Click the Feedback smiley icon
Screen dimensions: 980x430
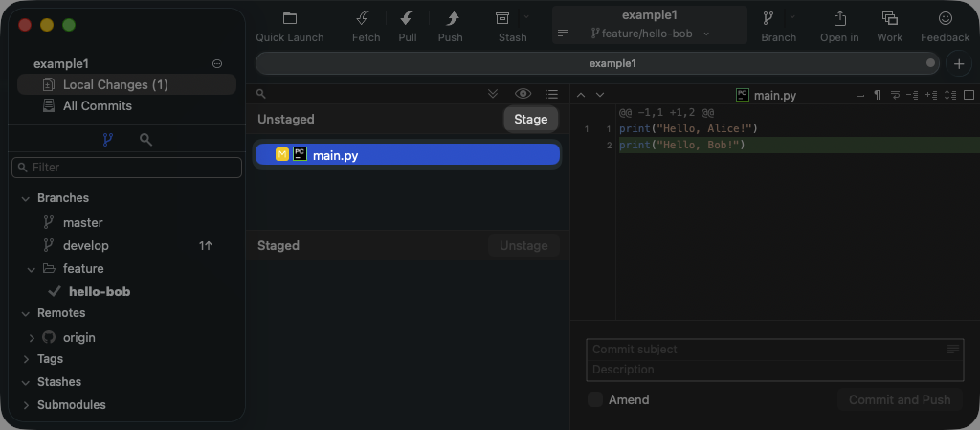(x=945, y=19)
